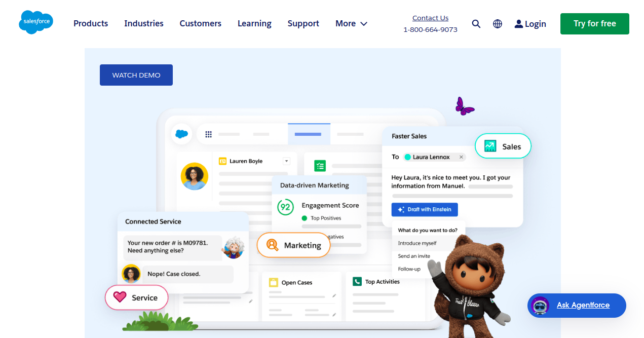The image size is (644, 338).
Task: Open the app launcher grid icon
Action: click(x=208, y=133)
